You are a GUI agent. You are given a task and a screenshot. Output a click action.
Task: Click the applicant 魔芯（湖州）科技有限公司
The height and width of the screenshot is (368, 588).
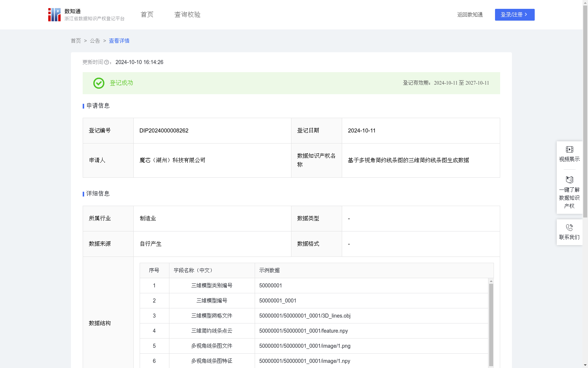point(172,160)
